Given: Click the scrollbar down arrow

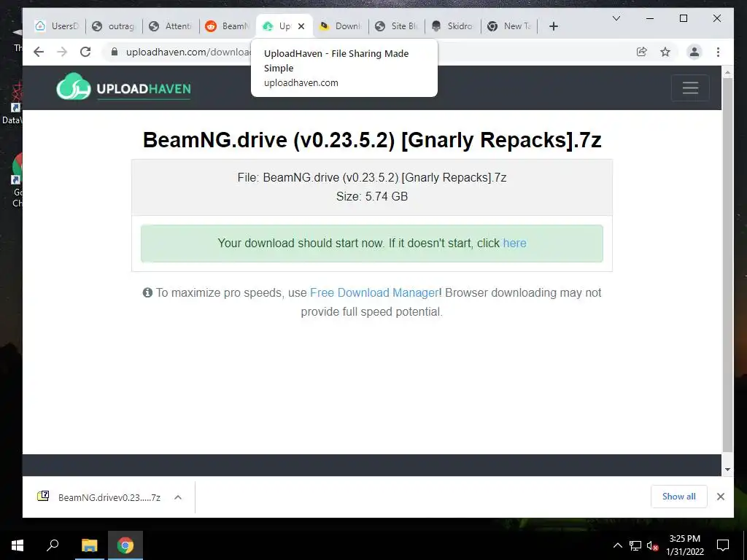Looking at the screenshot, I should click(727, 470).
